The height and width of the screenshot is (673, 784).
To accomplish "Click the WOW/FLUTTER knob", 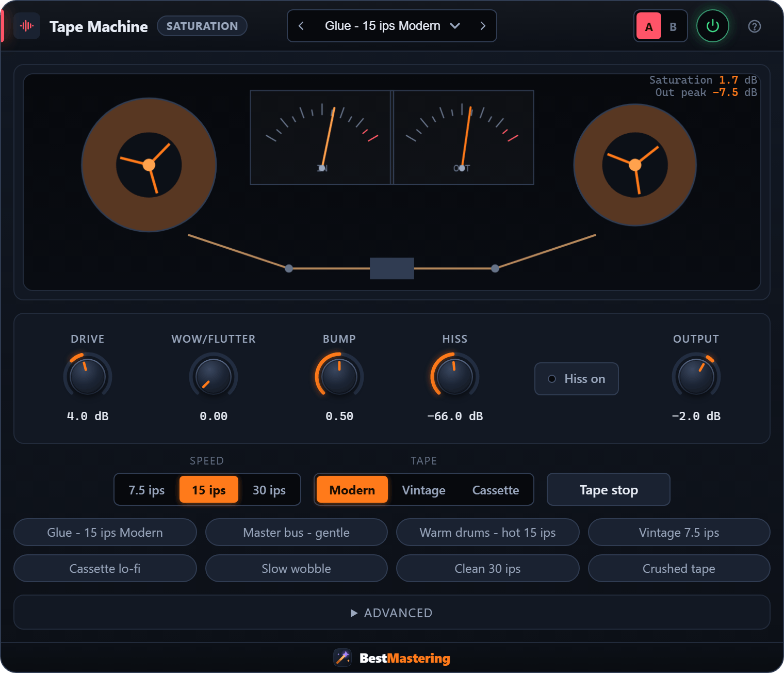I will click(214, 376).
